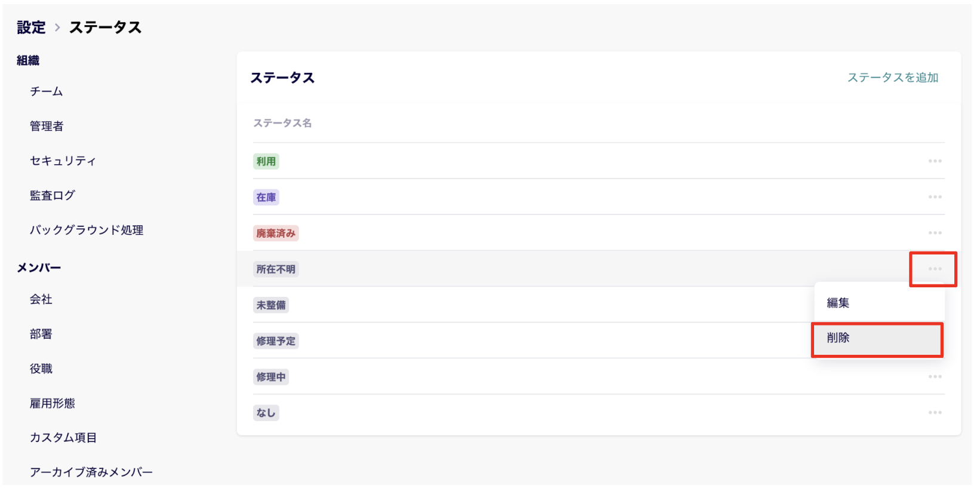
Task: Click the purple 在庫 status badge
Action: (x=266, y=197)
